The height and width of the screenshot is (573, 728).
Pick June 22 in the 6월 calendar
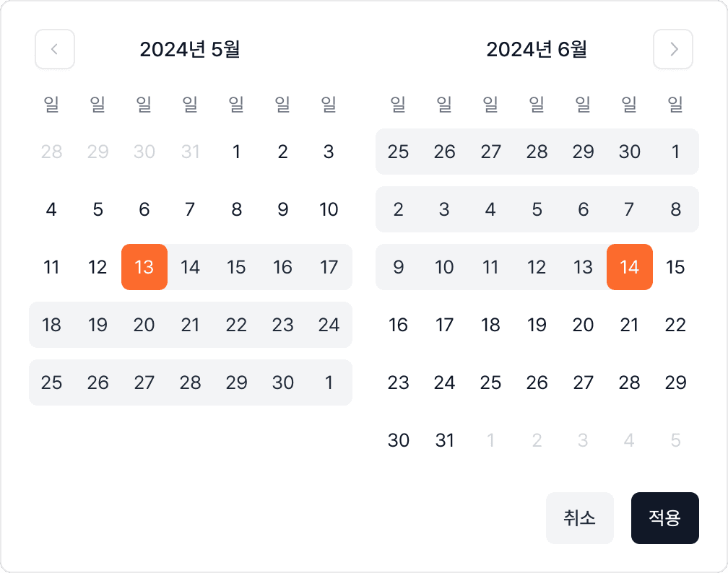pyautogui.click(x=675, y=325)
